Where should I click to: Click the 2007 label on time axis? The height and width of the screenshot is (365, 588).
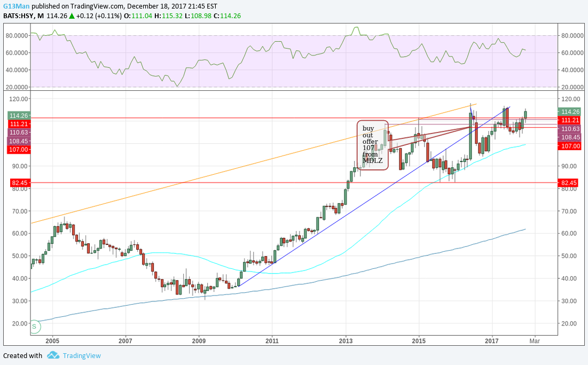pyautogui.click(x=126, y=340)
